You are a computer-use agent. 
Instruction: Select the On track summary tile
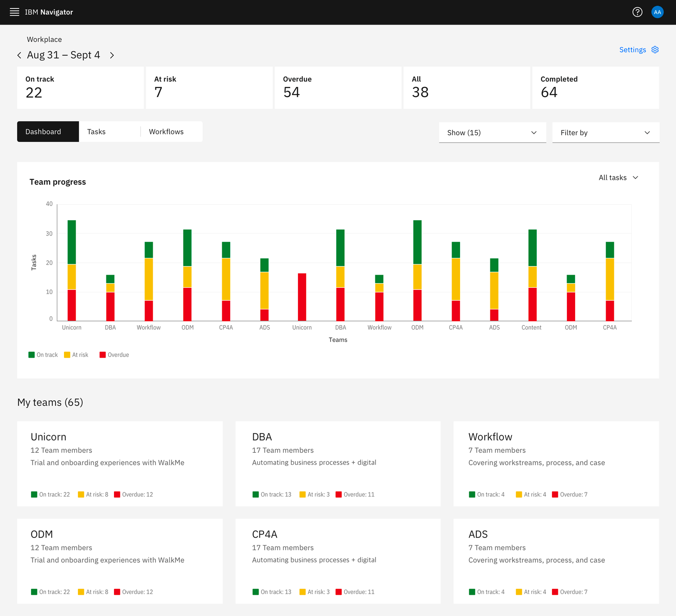pos(80,88)
